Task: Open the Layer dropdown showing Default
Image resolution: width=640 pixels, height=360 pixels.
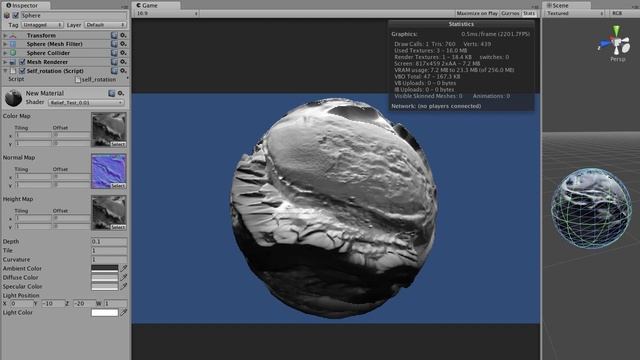Action: pos(106,25)
